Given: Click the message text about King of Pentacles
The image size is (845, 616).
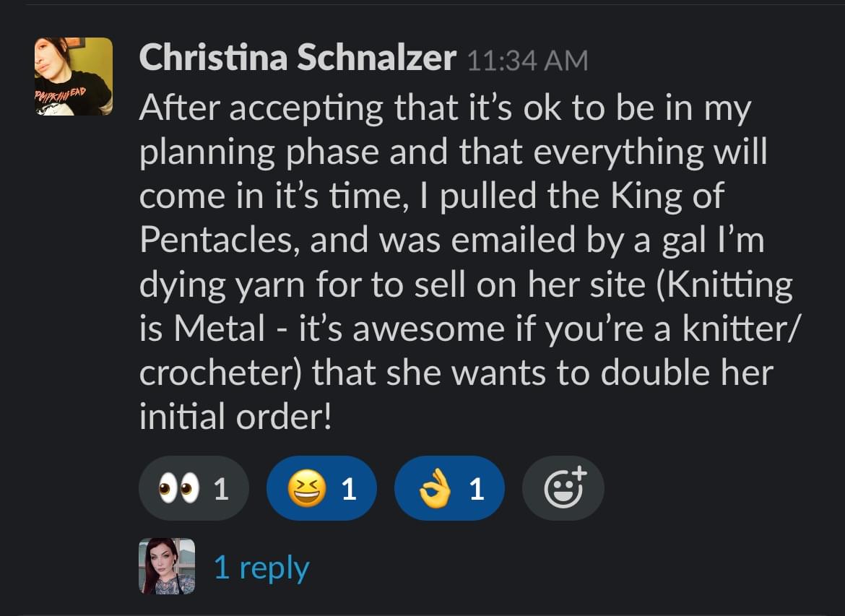Looking at the screenshot, I should 469,261.
